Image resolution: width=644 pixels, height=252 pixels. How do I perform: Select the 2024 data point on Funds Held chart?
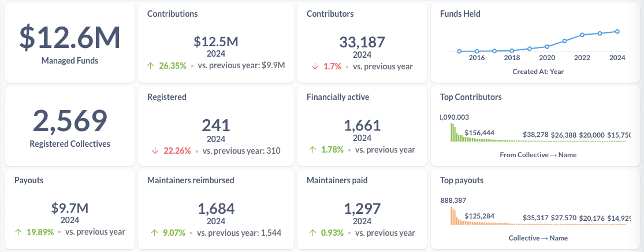617,32
